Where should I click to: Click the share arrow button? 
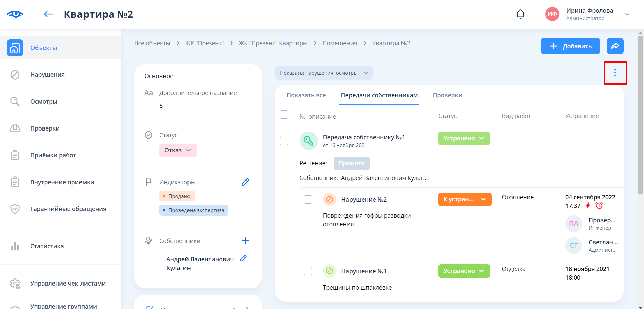[615, 46]
